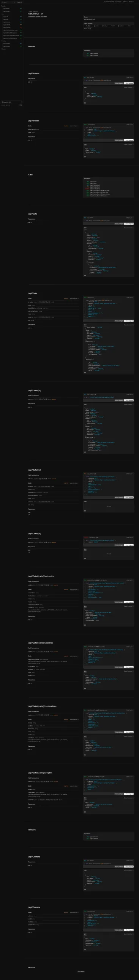Toggle Show Schema for GET /api/Cats/{id} response
139x980 pixels.
click(129, 404)
